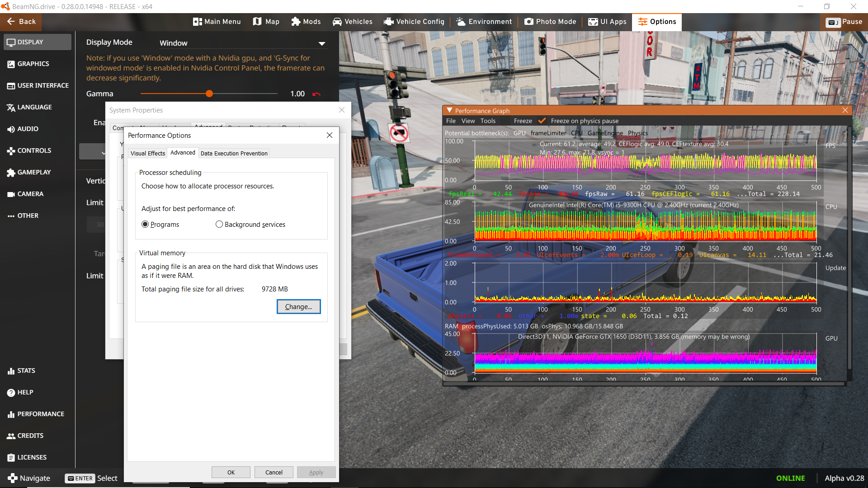Open Language settings category

pos(37,107)
